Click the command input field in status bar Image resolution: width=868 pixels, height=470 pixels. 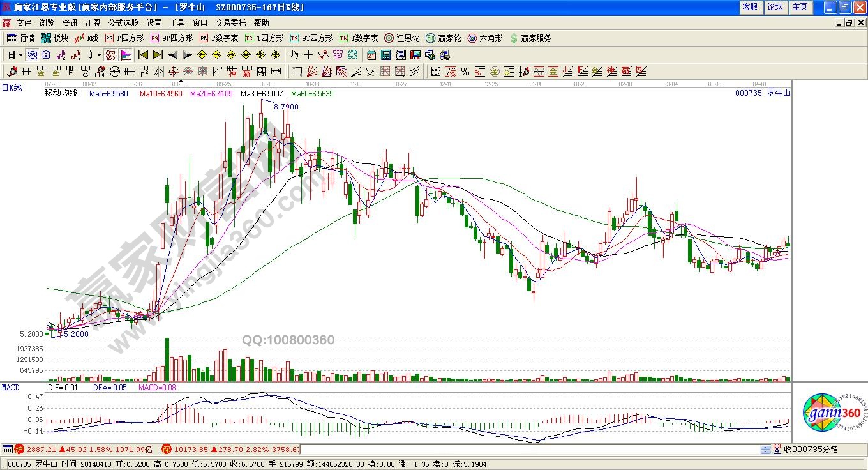[x=530, y=450]
